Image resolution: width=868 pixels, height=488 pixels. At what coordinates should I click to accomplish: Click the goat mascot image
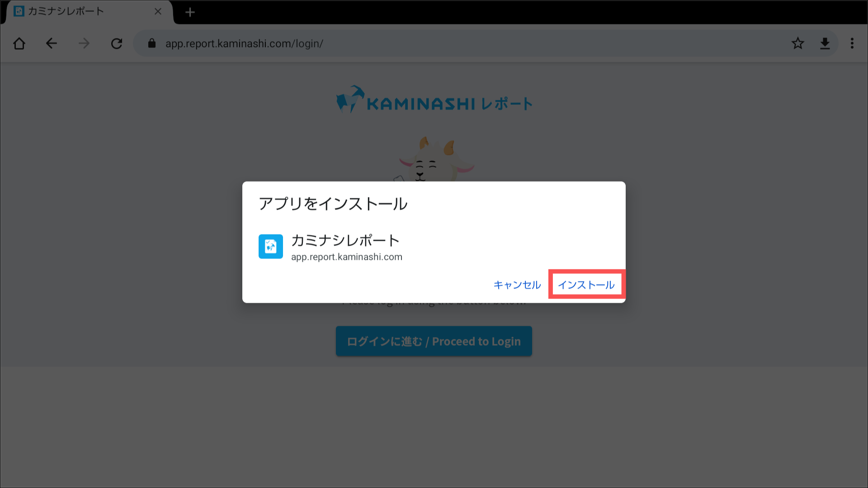click(434, 159)
